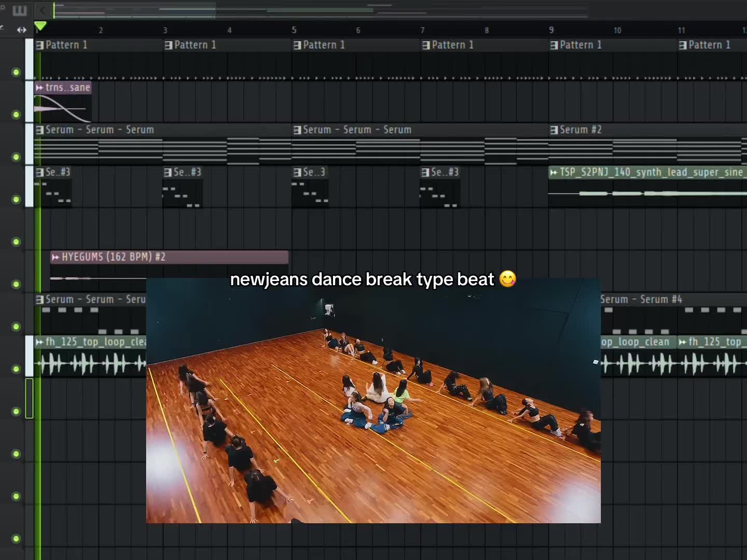747x560 pixels.
Task: Open the clip menu of fh_125_top_loop_clean at bar 1
Action: pos(39,342)
